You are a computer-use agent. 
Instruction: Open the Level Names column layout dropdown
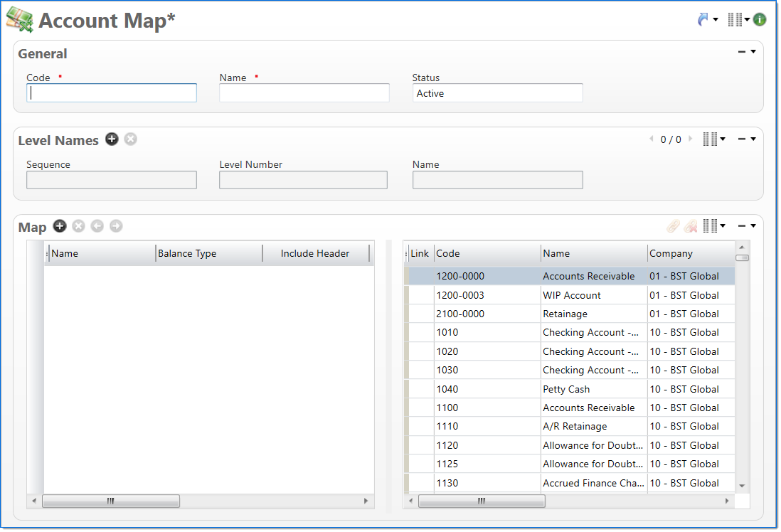tap(713, 139)
